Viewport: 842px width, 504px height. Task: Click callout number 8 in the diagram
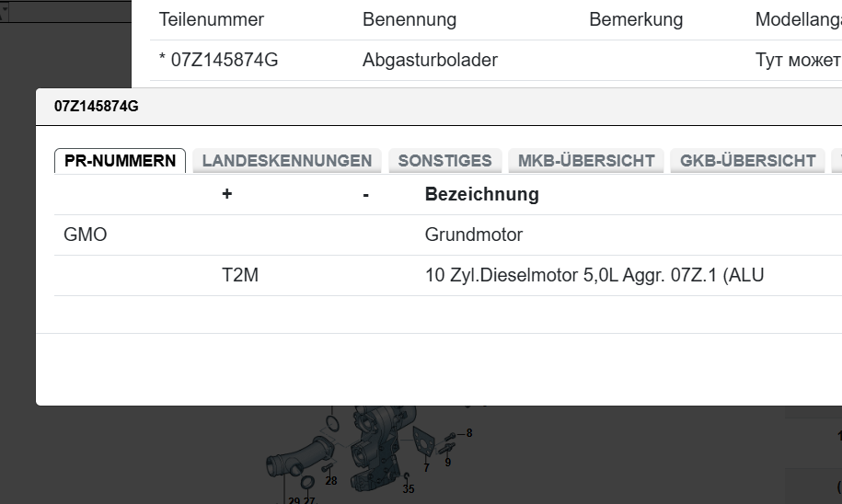point(469,432)
